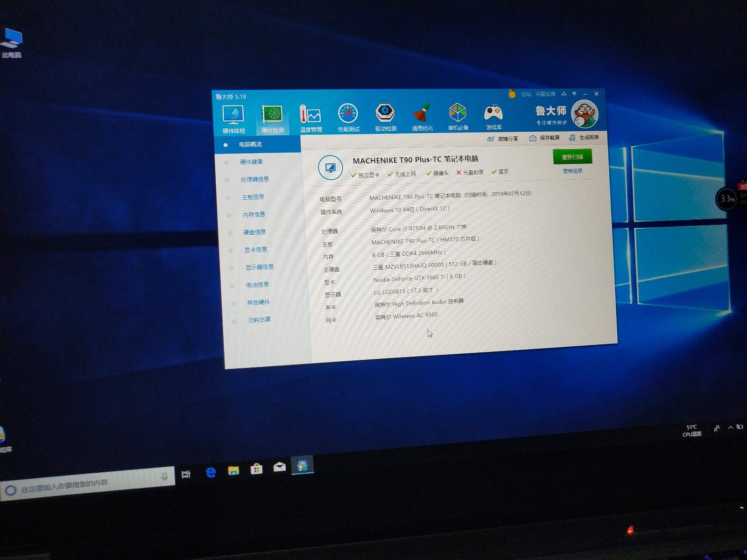747x560 pixels.
Task: Click the gold medal icon in title bar
Action: 512,94
